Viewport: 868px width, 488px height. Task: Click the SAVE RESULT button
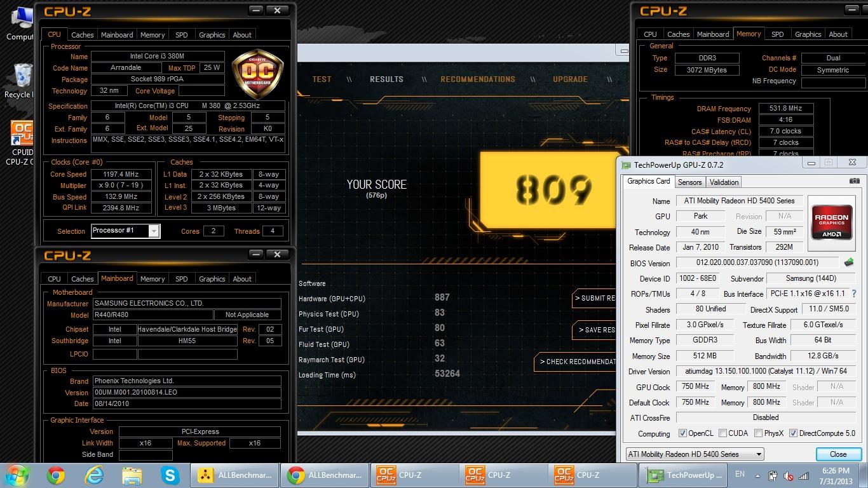pyautogui.click(x=595, y=330)
